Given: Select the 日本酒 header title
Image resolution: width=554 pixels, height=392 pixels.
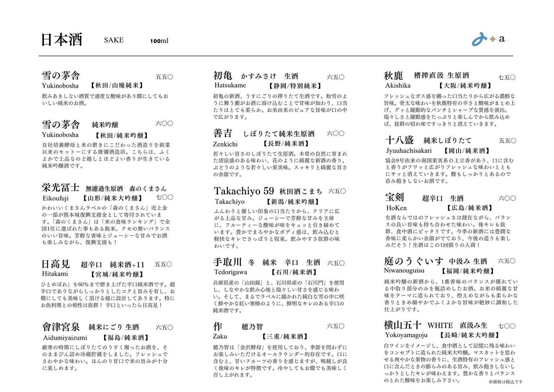Looking at the screenshot, I should click(61, 39).
